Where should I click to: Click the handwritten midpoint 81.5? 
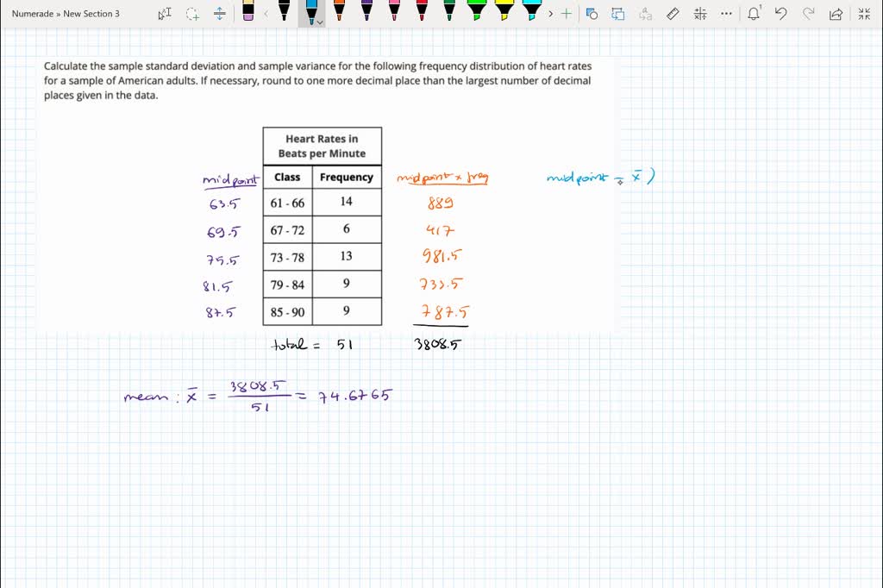(x=217, y=286)
